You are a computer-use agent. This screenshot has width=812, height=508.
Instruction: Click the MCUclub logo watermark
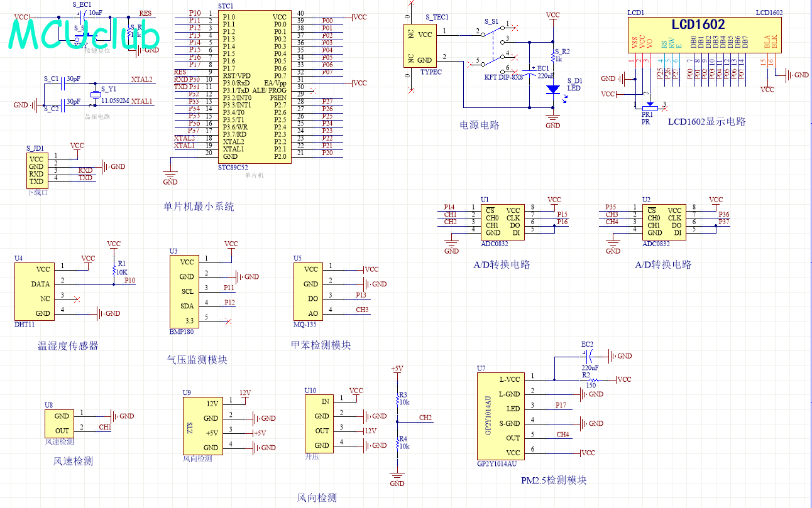tap(83, 35)
